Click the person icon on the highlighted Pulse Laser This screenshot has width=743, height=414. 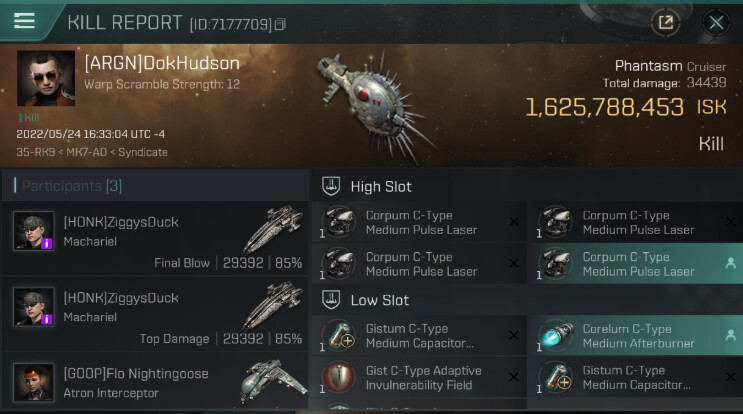(x=730, y=263)
